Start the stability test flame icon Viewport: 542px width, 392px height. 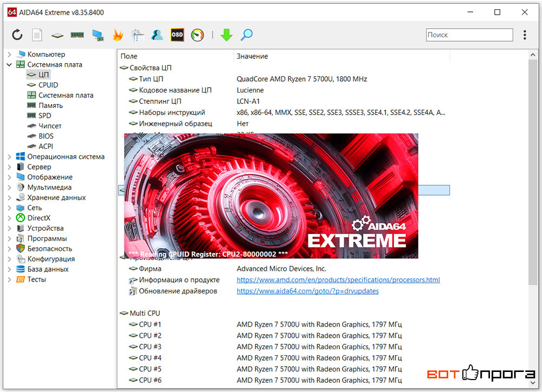click(118, 35)
